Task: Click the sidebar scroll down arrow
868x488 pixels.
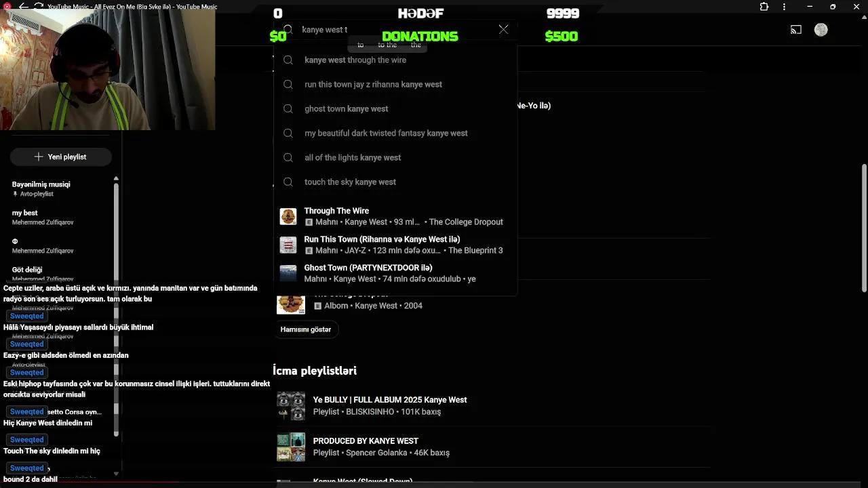Action: (x=116, y=473)
